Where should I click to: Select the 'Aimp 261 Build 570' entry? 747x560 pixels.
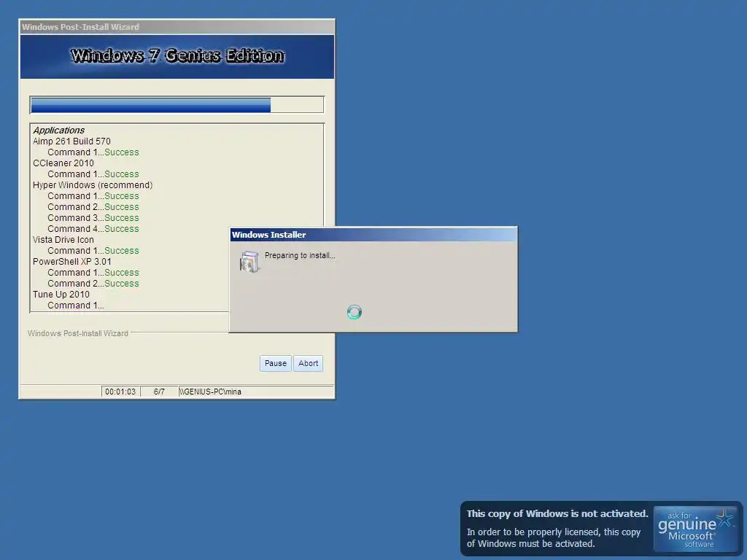(71, 141)
